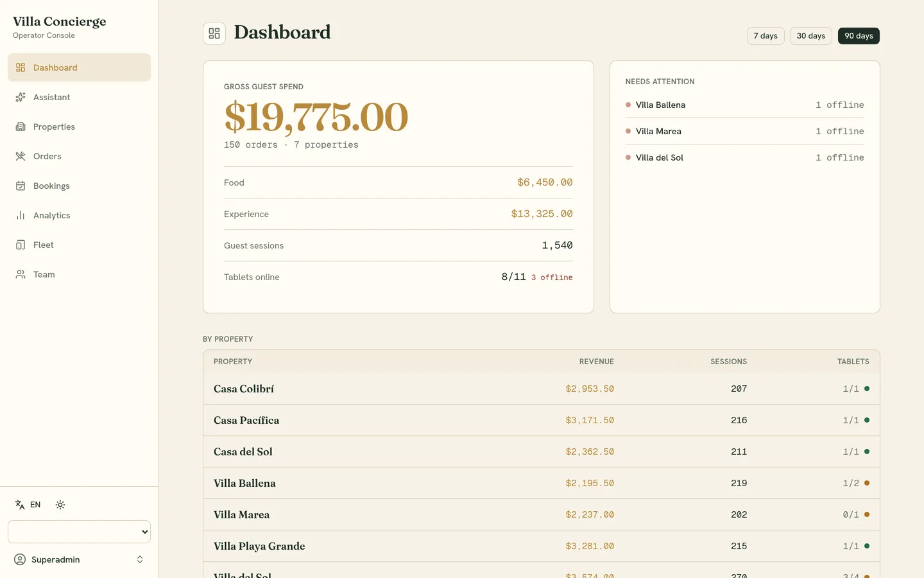Click the language translate icon

pyautogui.click(x=20, y=505)
